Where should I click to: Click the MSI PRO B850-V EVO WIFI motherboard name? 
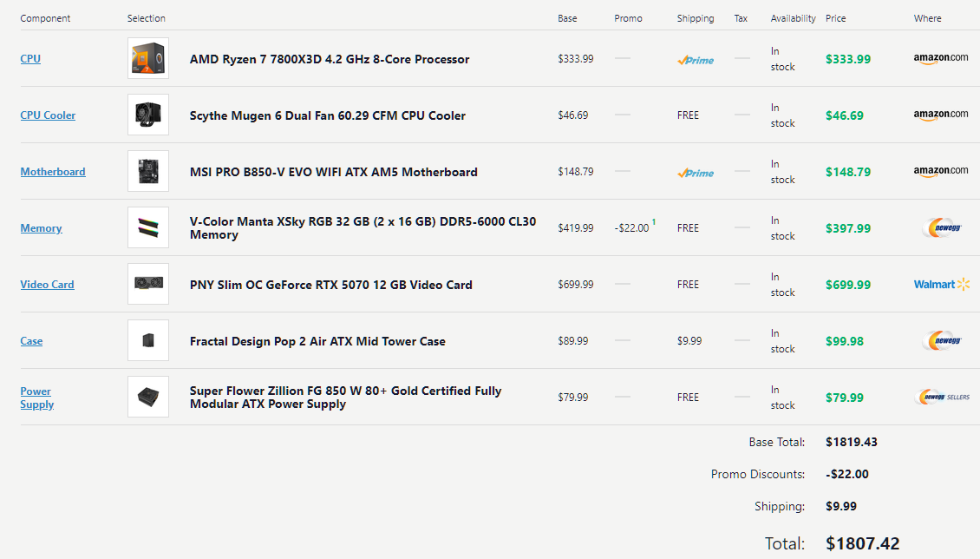334,172
